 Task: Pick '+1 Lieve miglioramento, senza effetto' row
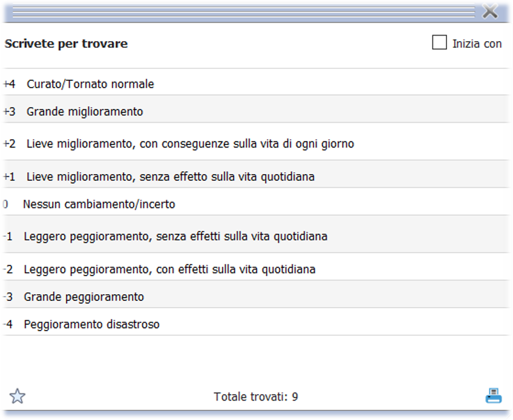click(x=170, y=176)
